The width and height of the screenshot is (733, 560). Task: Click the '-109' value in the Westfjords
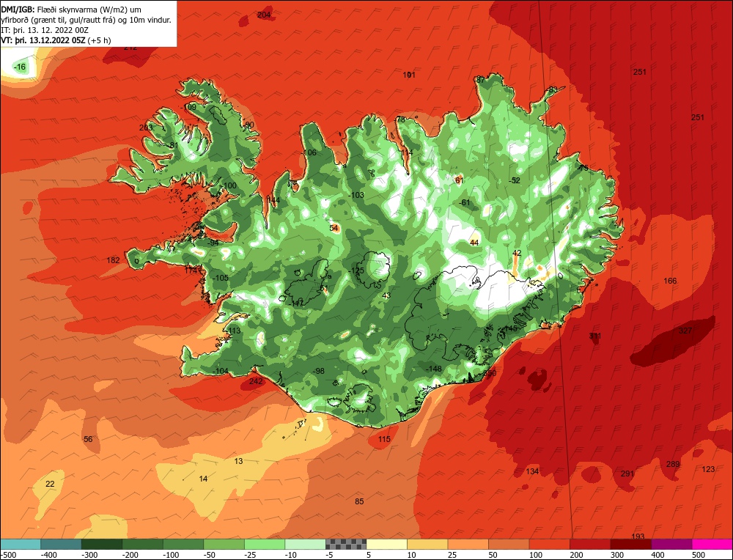click(x=189, y=108)
